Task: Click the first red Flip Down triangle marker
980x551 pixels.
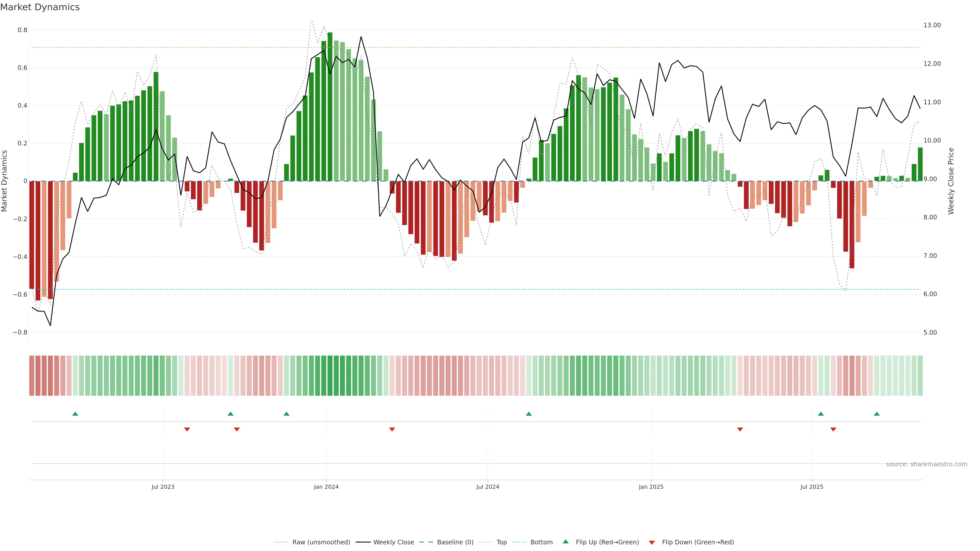Action: (187, 429)
